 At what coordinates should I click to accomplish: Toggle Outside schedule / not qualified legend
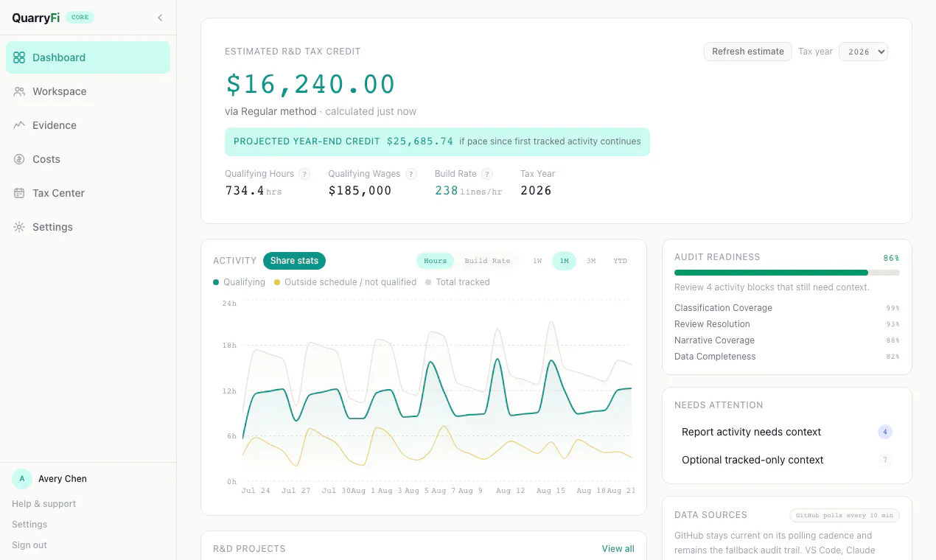[x=345, y=282]
